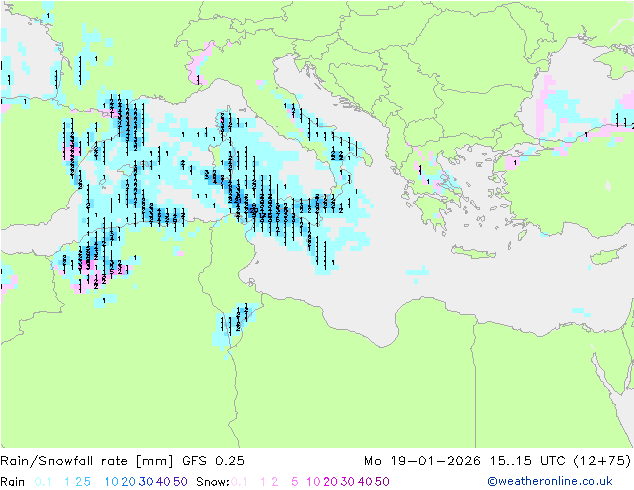634x490 pixels.
Task: Pick the pink snow 5 legend value
Action: 295,482
